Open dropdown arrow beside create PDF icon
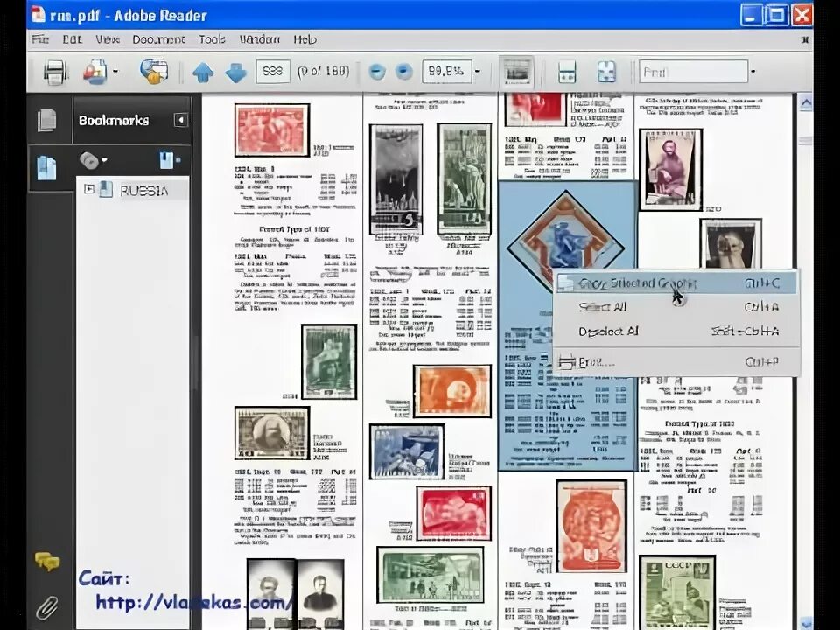 [115, 71]
